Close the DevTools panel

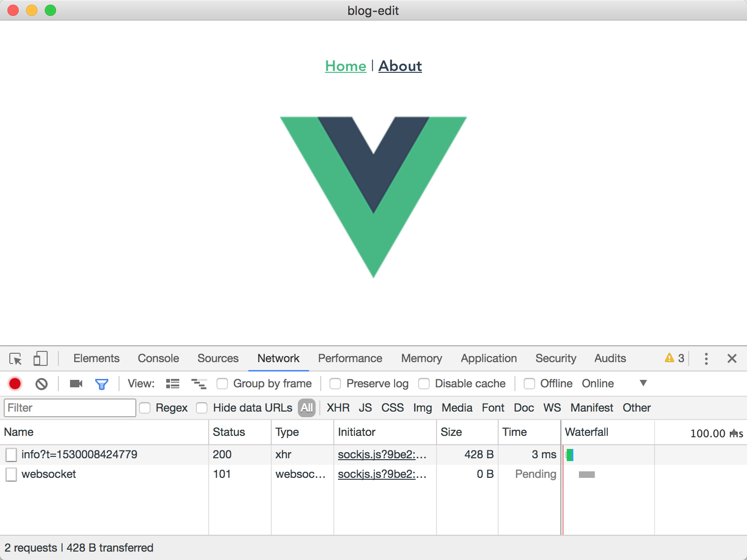click(732, 358)
